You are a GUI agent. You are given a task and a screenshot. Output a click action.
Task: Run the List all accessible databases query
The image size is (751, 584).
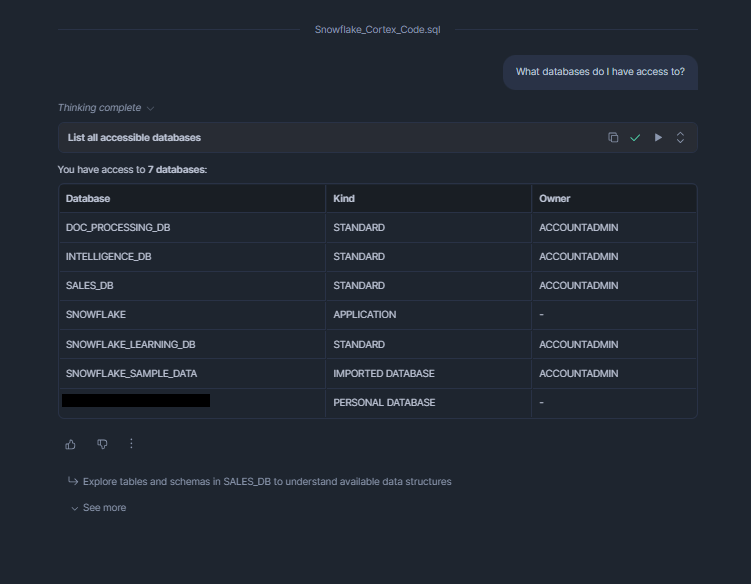pos(658,137)
